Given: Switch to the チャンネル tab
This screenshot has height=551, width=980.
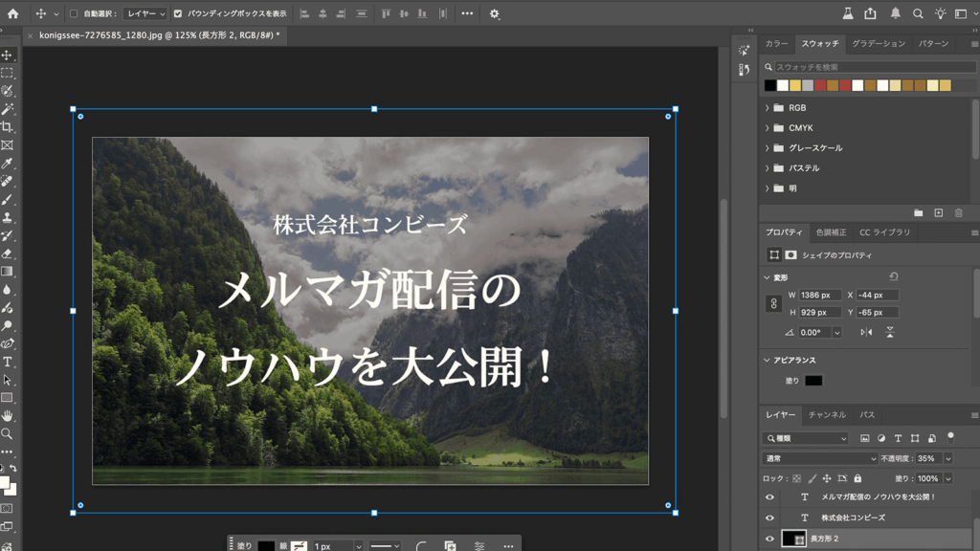Looking at the screenshot, I should 827,415.
